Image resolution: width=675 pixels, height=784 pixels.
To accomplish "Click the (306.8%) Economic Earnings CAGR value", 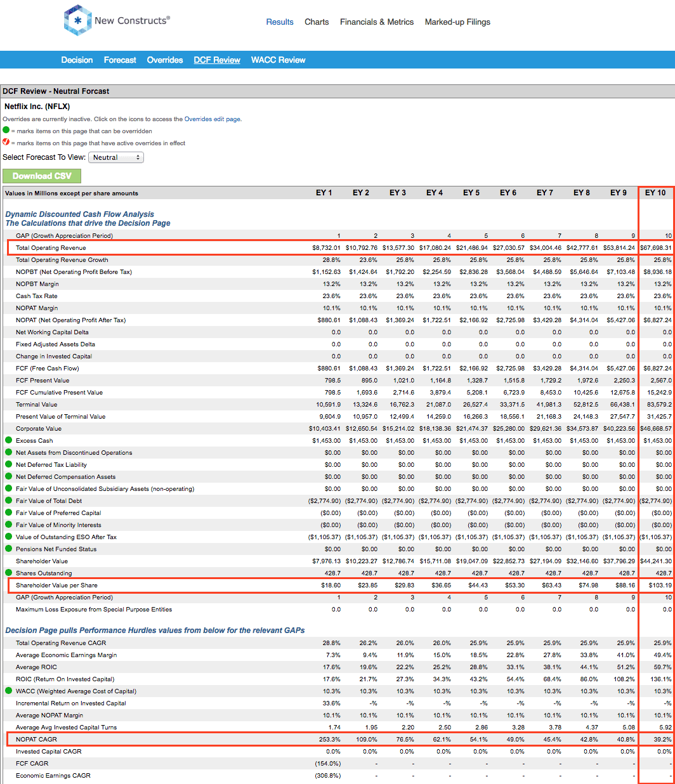I will (327, 775).
